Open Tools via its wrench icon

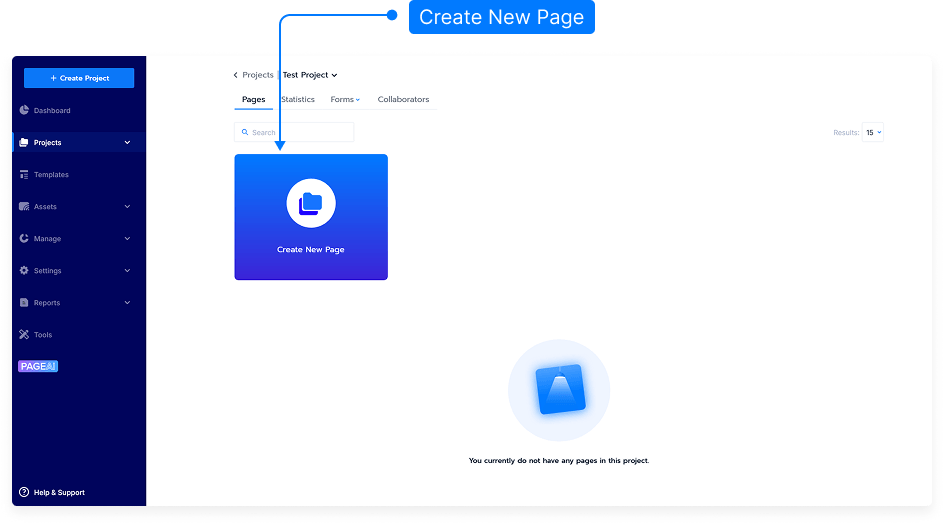click(x=24, y=335)
